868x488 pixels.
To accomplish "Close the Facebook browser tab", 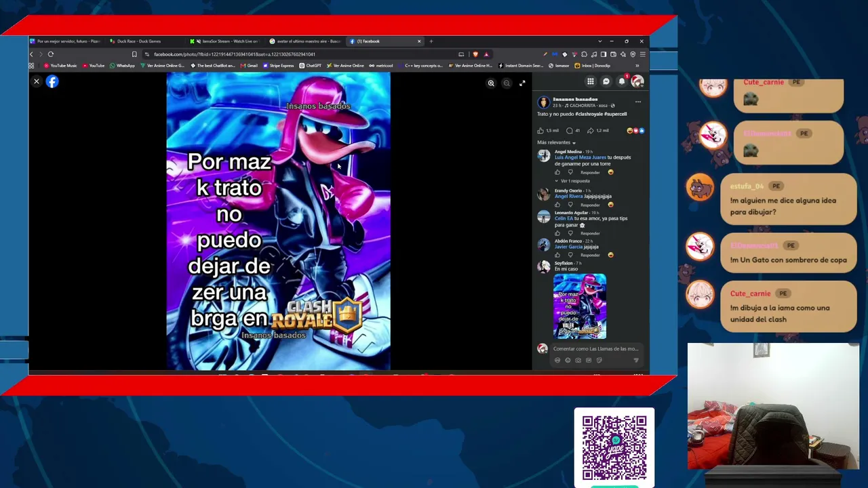I will (x=419, y=41).
